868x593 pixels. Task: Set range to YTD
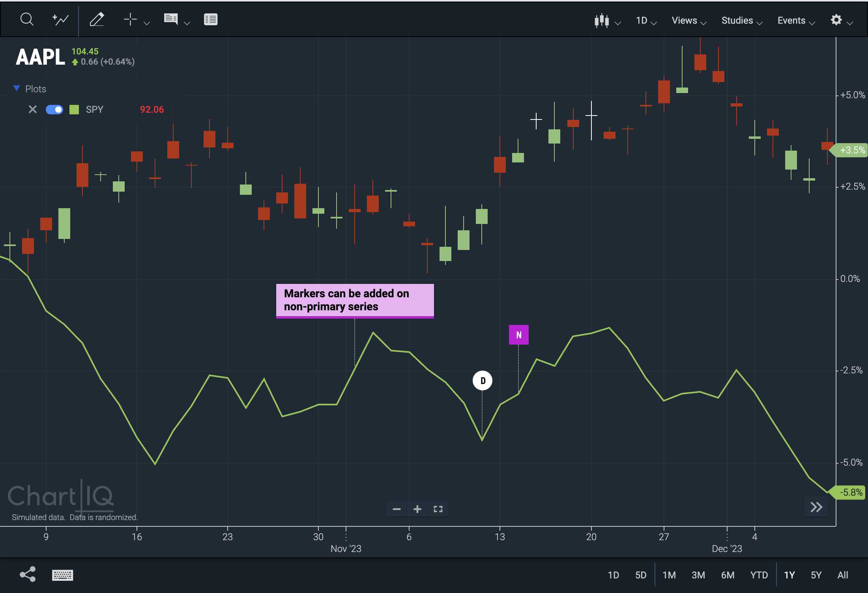tap(759, 575)
